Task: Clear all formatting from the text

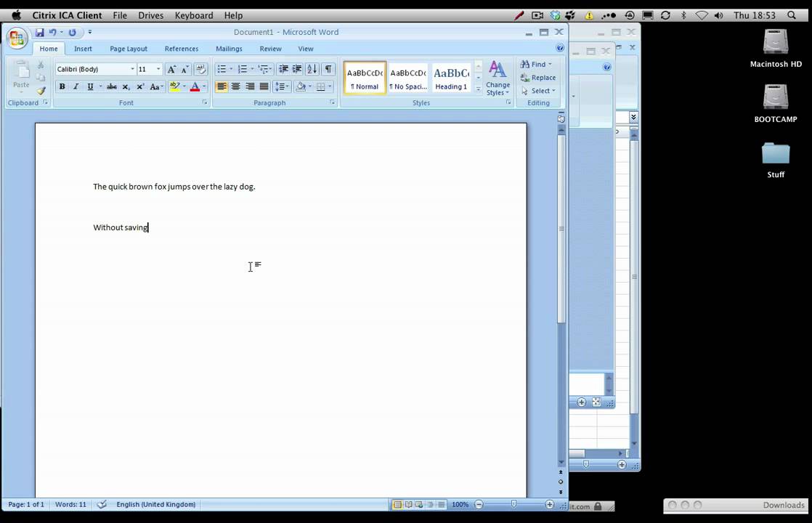Action: pyautogui.click(x=201, y=70)
